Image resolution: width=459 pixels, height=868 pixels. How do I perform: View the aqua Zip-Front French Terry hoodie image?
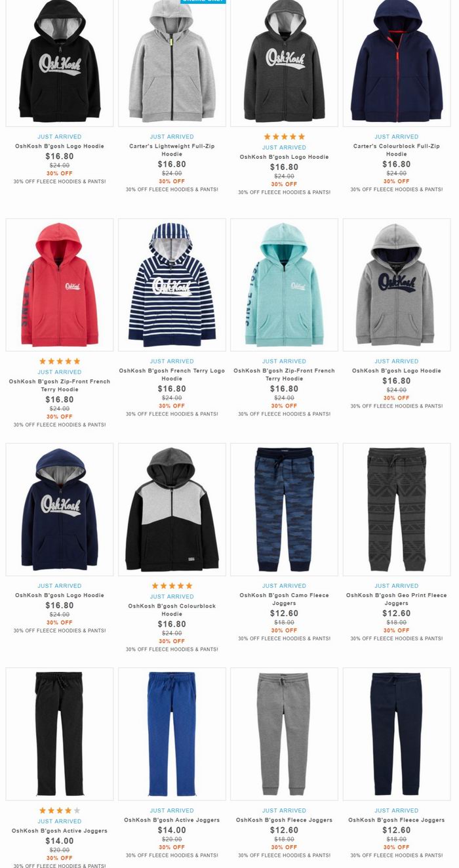[x=284, y=285]
